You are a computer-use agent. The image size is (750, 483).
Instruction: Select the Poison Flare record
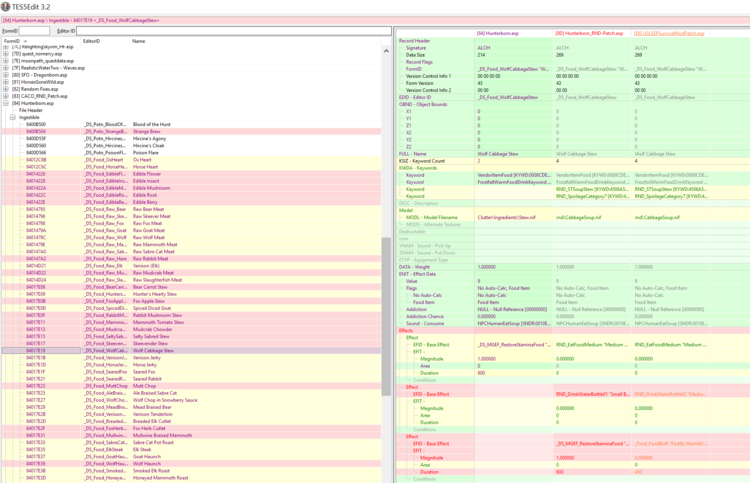point(191,153)
